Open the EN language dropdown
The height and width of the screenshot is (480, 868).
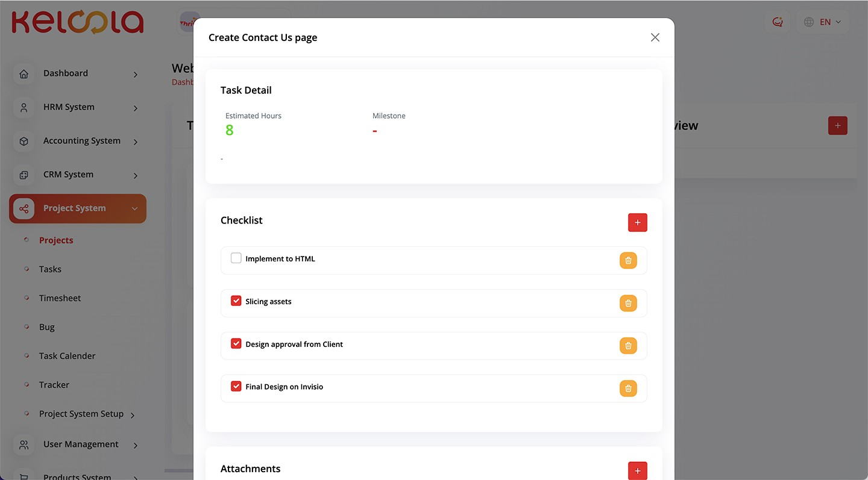click(822, 22)
